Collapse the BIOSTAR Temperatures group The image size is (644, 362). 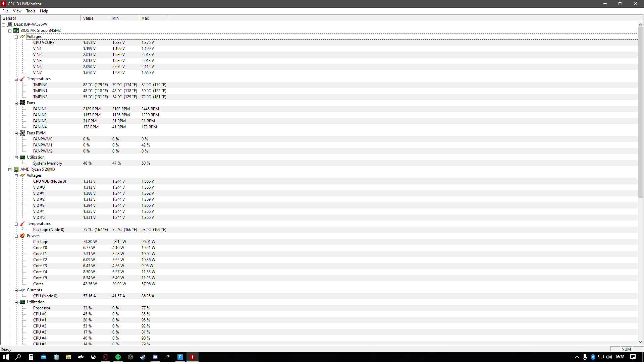click(x=16, y=79)
